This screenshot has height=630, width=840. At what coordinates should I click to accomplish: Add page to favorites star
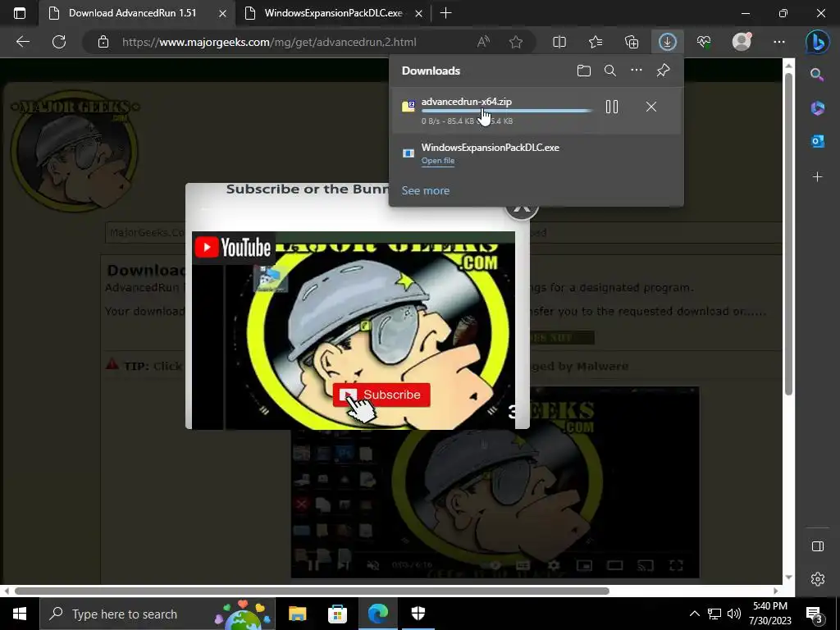pyautogui.click(x=516, y=42)
